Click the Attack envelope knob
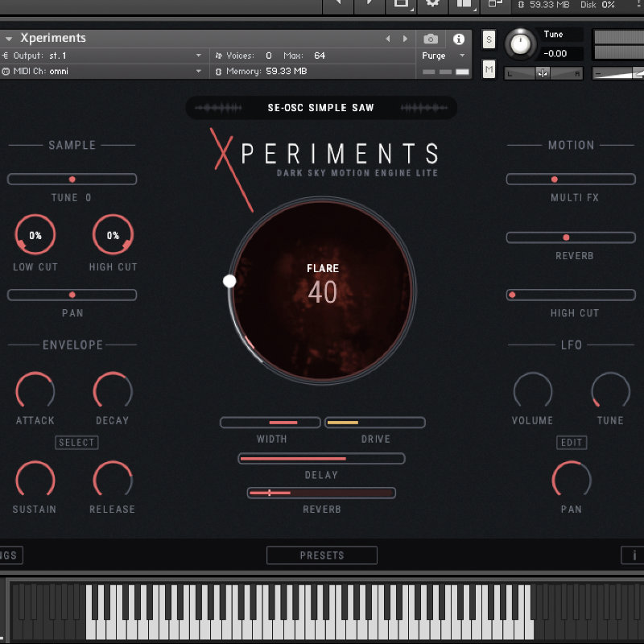The image size is (644, 644). click(x=35, y=391)
